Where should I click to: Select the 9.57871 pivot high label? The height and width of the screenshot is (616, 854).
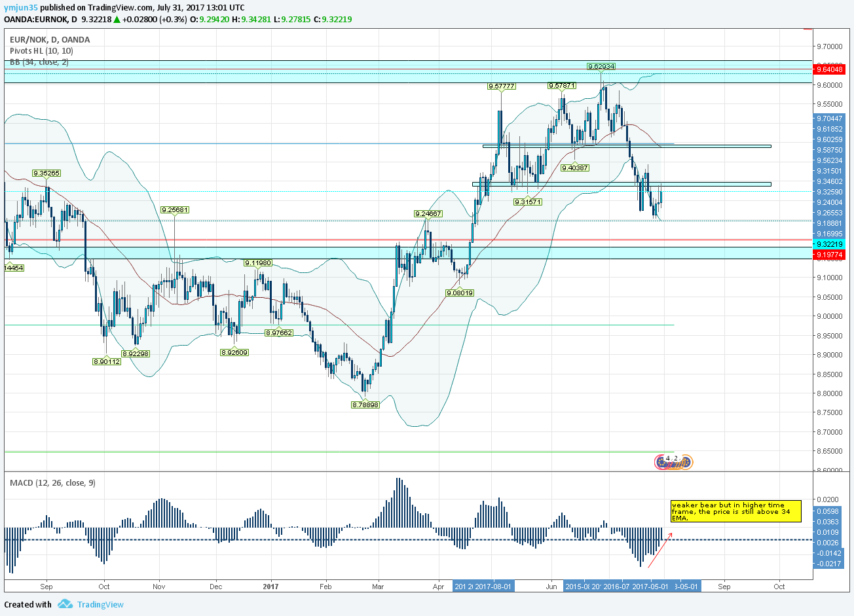(561, 86)
